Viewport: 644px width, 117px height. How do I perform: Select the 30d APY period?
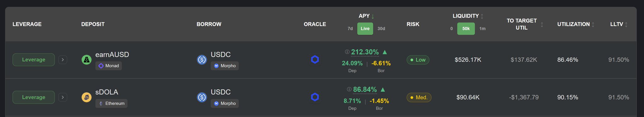tap(381, 29)
